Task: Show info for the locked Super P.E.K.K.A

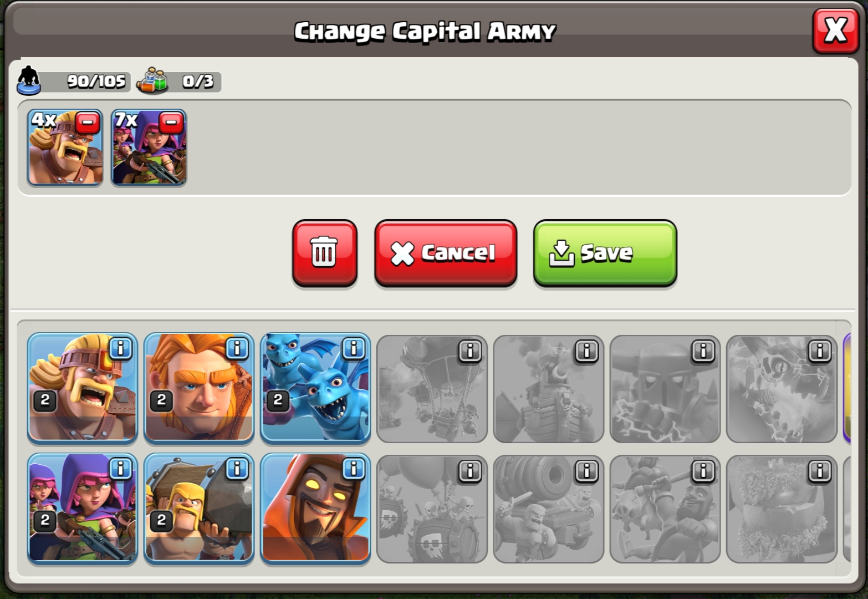Action: 703,351
